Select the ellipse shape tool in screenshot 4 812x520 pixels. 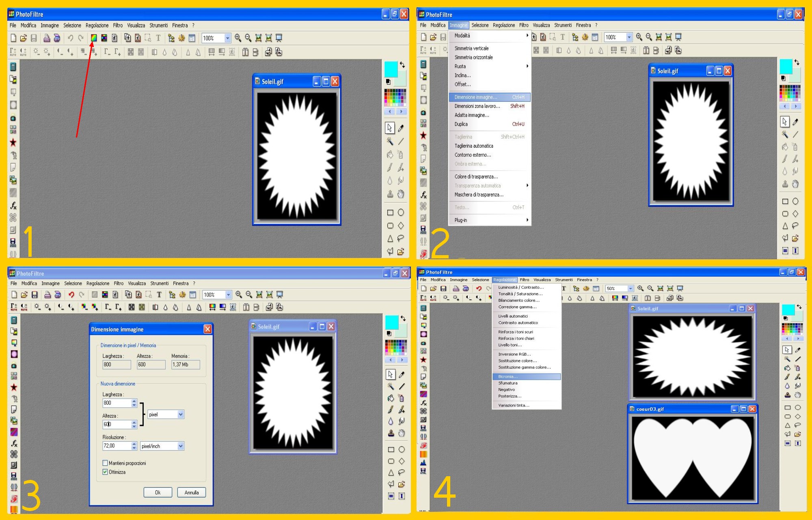click(x=798, y=407)
